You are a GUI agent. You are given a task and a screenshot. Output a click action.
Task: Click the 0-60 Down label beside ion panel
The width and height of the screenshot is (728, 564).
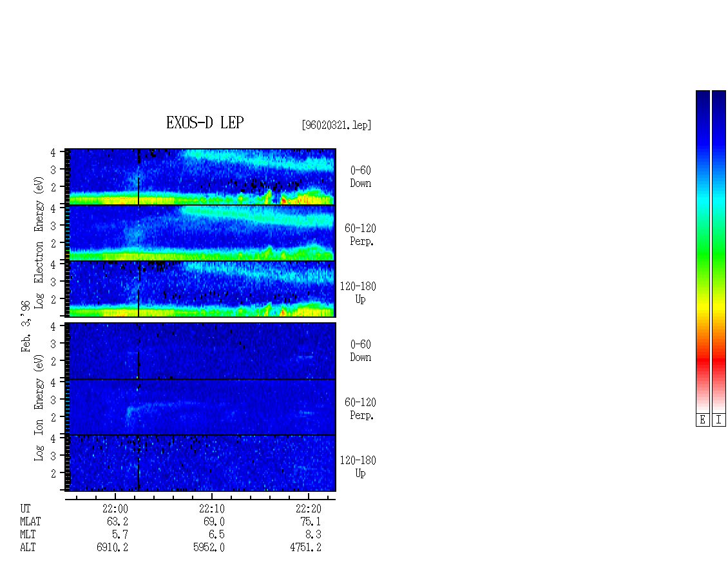click(361, 351)
